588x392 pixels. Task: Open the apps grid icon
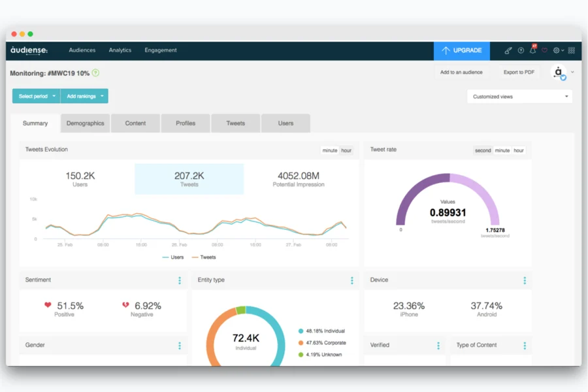tap(571, 50)
